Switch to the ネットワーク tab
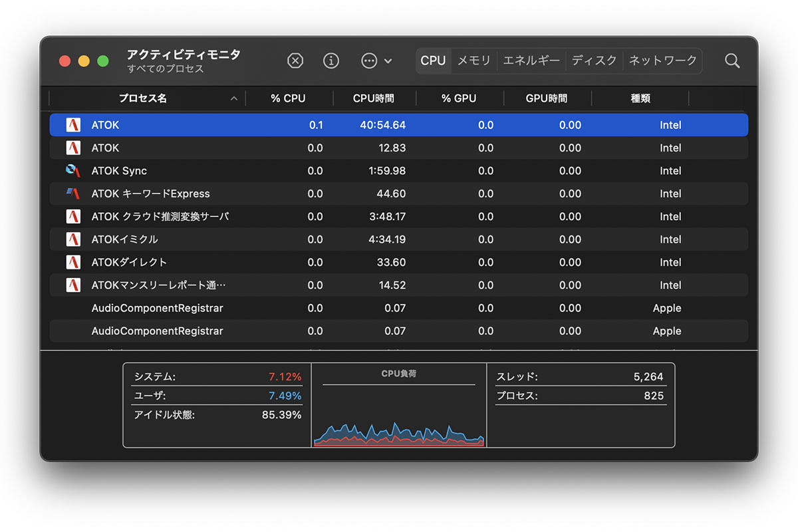The image size is (798, 532). pyautogui.click(x=663, y=61)
